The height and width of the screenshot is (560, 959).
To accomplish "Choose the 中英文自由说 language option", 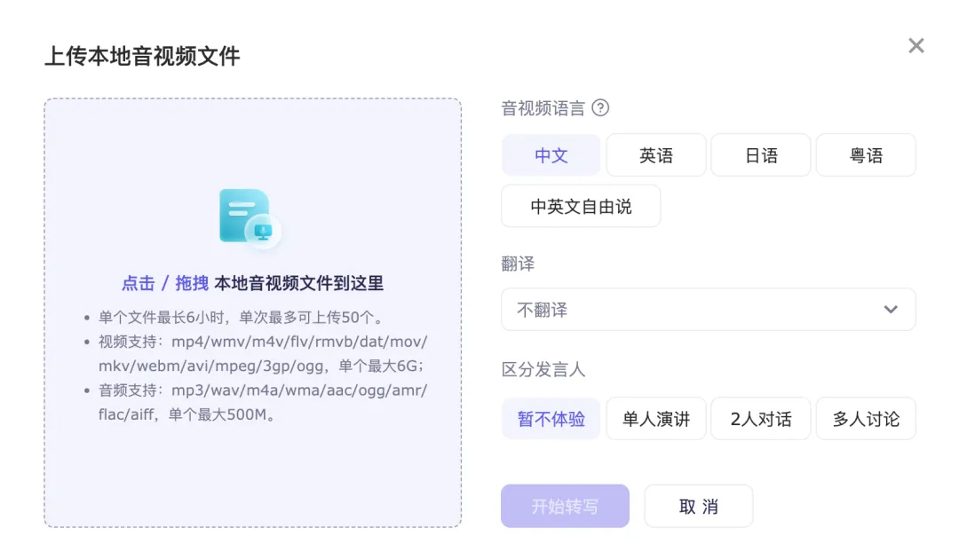I will pos(581,207).
